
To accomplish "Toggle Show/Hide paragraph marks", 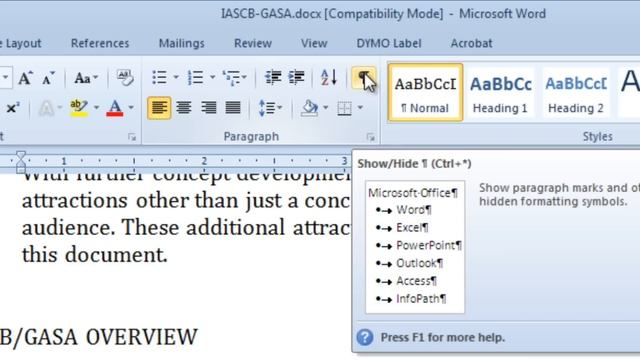I will (363, 78).
